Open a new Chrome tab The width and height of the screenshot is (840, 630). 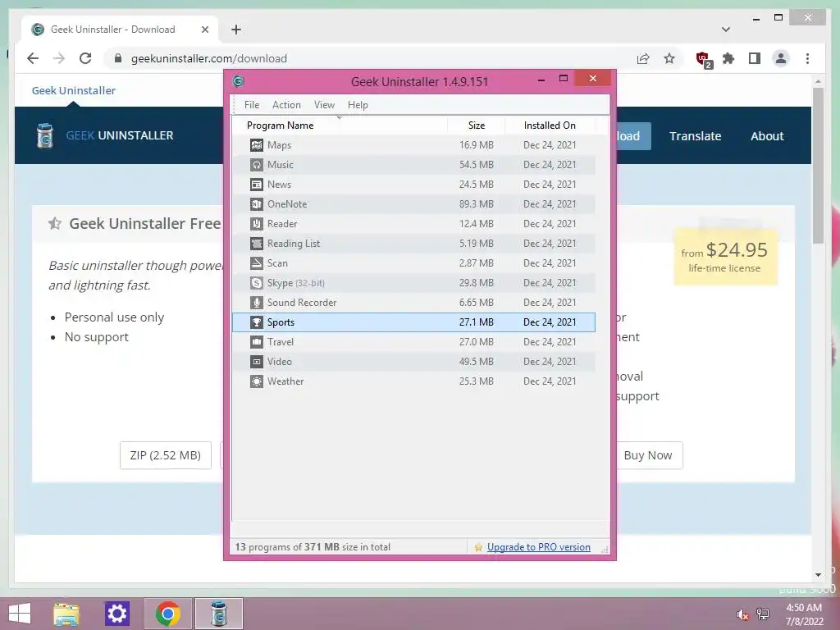[x=236, y=30]
